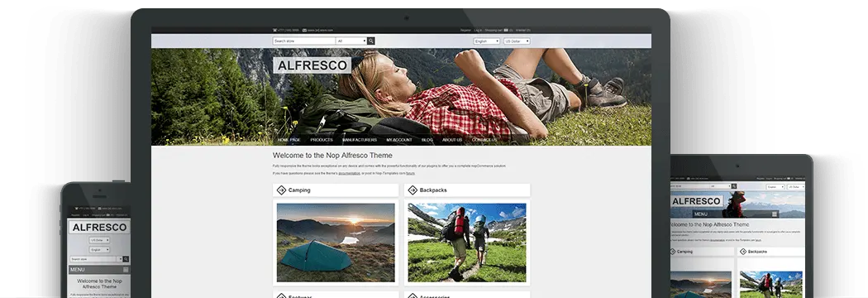This screenshot has width=868, height=298.
Task: Tap the ALFRESCO logo on the tablet
Action: pyautogui.click(x=696, y=201)
